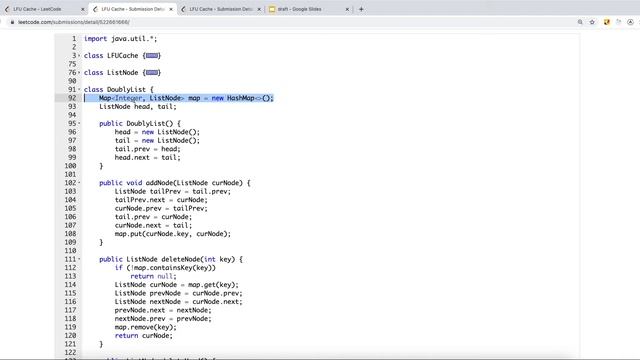Viewport: 640px width, 360px height.
Task: Click line number 1 in the gutter
Action: pyautogui.click(x=74, y=38)
